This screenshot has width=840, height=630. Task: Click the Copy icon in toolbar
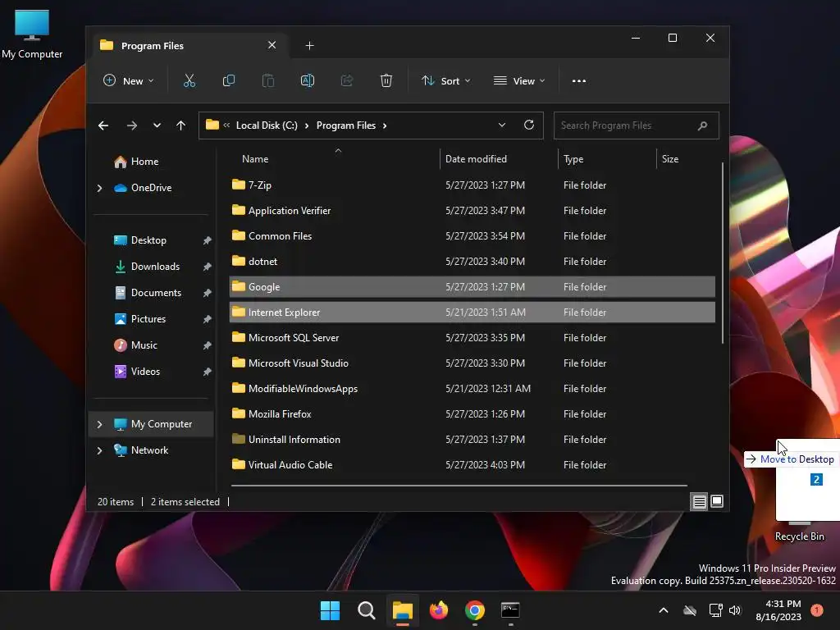point(229,81)
